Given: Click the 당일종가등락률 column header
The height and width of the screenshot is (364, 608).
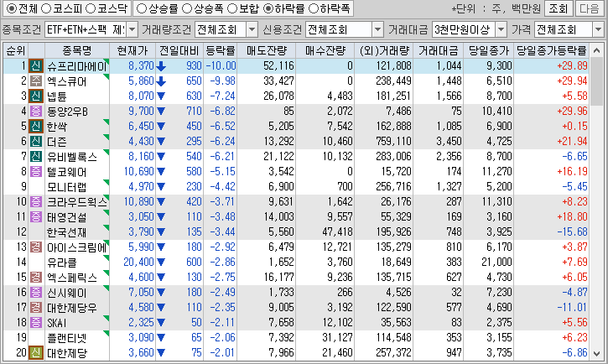Looking at the screenshot, I should pyautogui.click(x=551, y=51).
